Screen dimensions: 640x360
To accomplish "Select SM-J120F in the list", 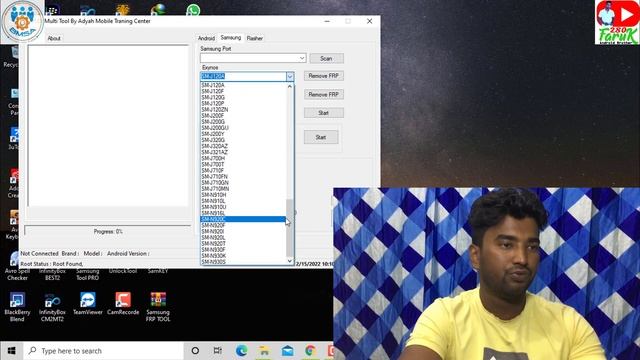I will point(243,91).
